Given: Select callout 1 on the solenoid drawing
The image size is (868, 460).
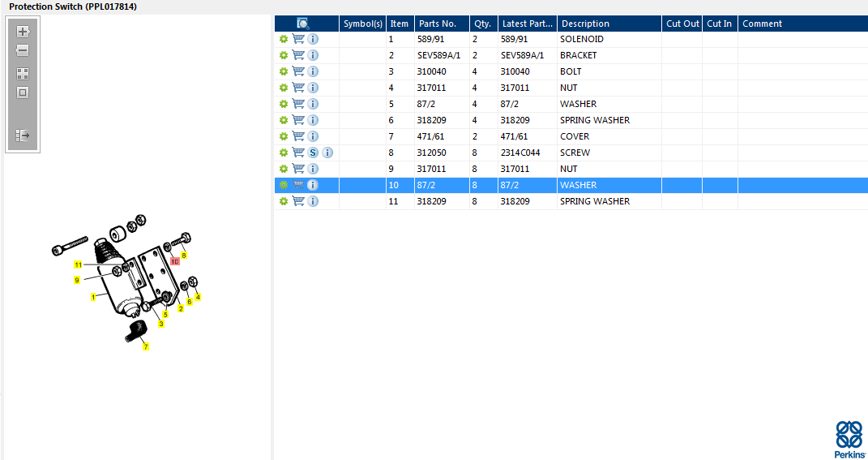Looking at the screenshot, I should click(x=93, y=298).
